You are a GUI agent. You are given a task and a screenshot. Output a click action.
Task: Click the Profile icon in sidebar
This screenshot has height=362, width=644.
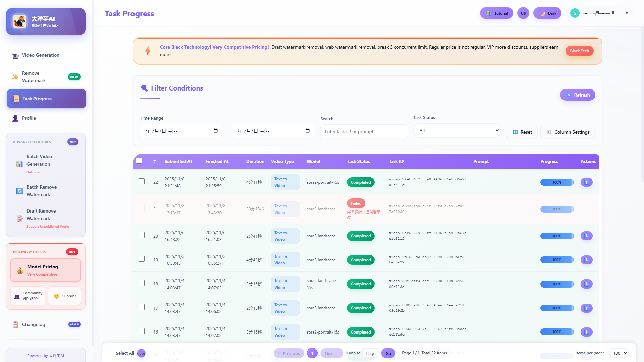15,118
